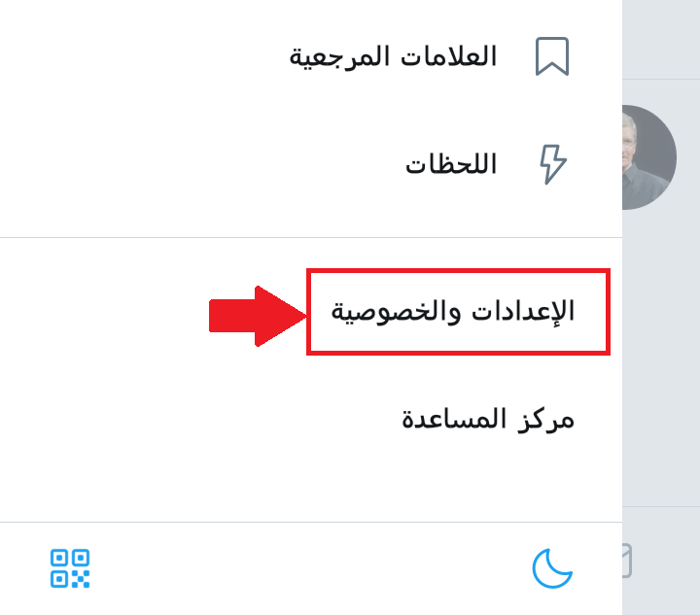Click the red arrow annotation graphic

click(258, 316)
